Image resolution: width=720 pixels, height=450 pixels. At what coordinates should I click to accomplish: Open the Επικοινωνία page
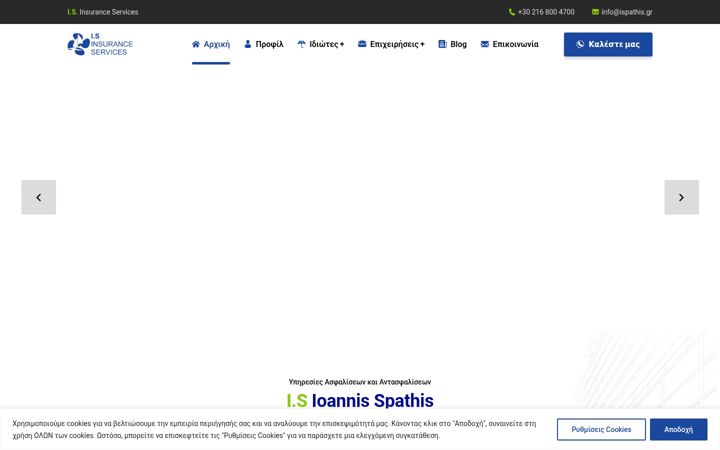509,44
